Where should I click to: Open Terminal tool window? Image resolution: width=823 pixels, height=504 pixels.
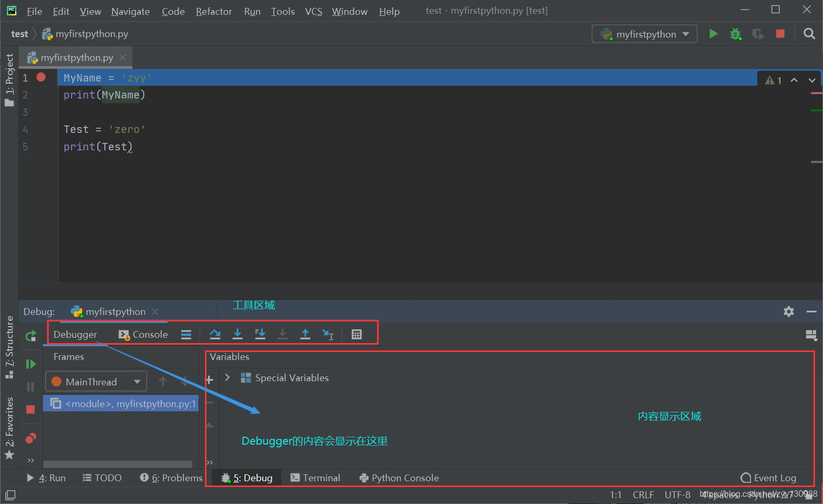click(315, 478)
